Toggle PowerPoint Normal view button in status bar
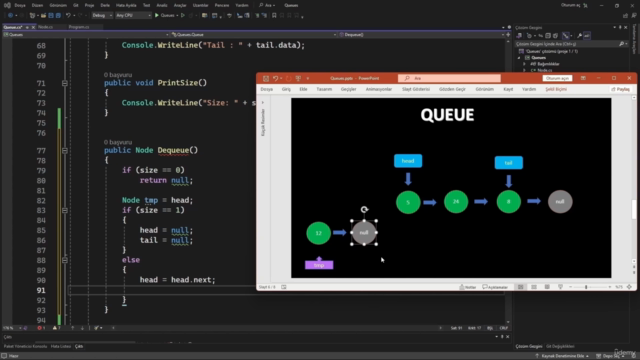 [520, 287]
